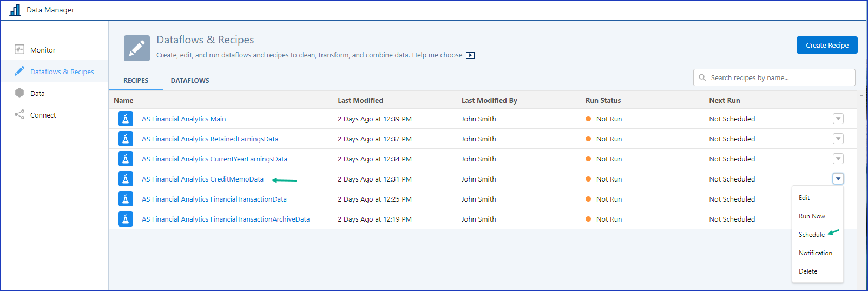Image resolution: width=868 pixels, height=291 pixels.
Task: Click the Data Manager bar chart logo
Action: [15, 10]
